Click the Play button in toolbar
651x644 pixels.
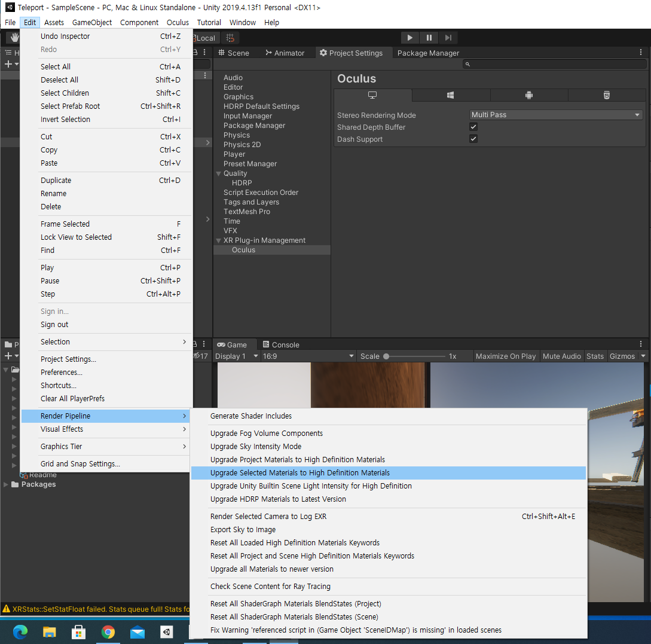pyautogui.click(x=409, y=38)
